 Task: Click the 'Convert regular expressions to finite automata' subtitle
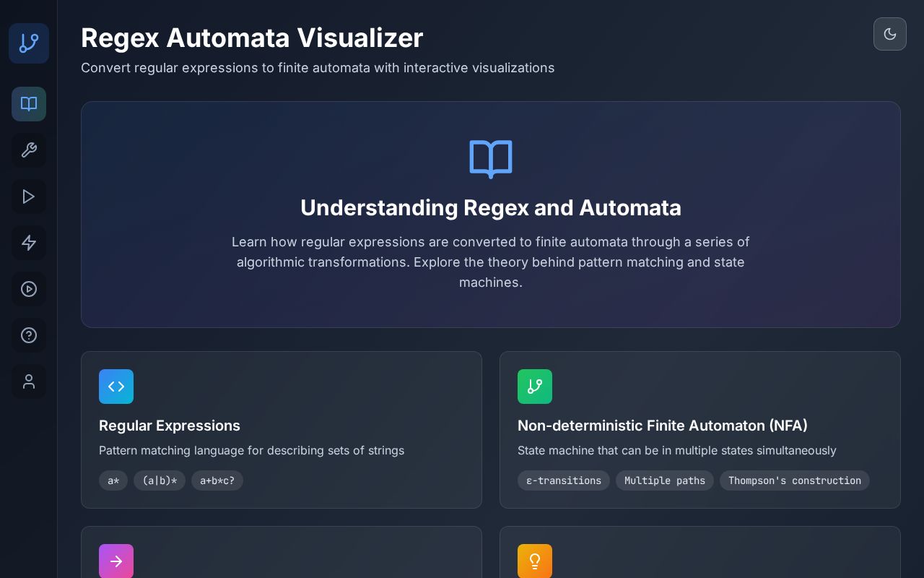click(x=318, y=68)
